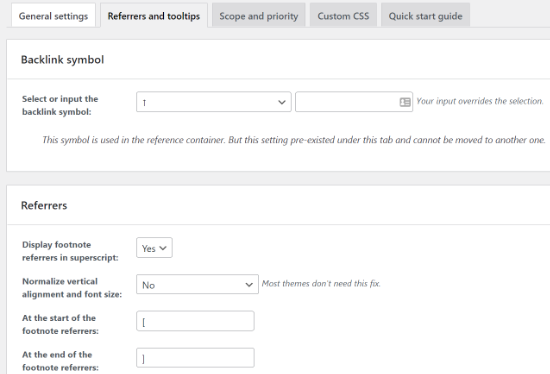Switch to the General settings tab
The height and width of the screenshot is (374, 550).
coord(53,16)
